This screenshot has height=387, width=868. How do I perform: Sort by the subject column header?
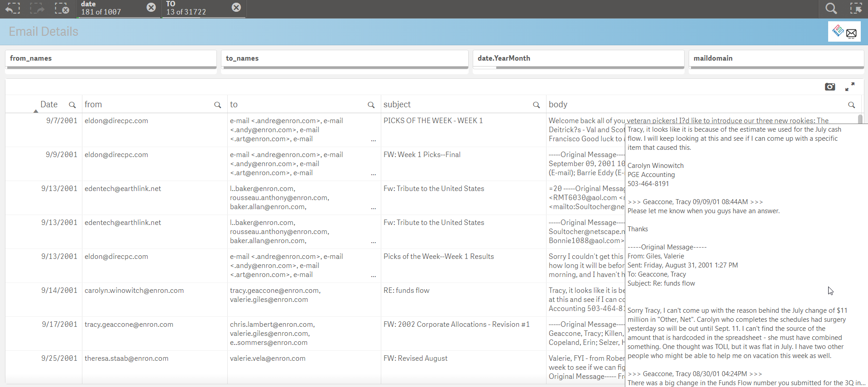coord(397,105)
